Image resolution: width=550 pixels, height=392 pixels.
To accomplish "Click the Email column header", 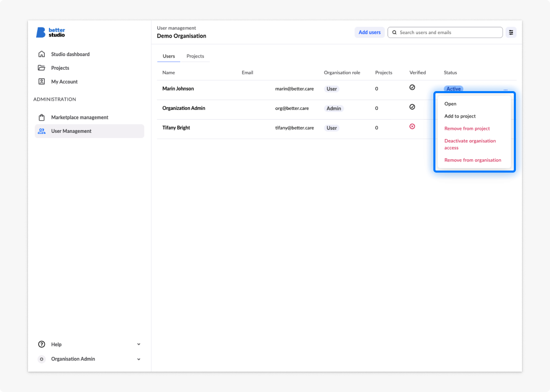I will (x=248, y=73).
